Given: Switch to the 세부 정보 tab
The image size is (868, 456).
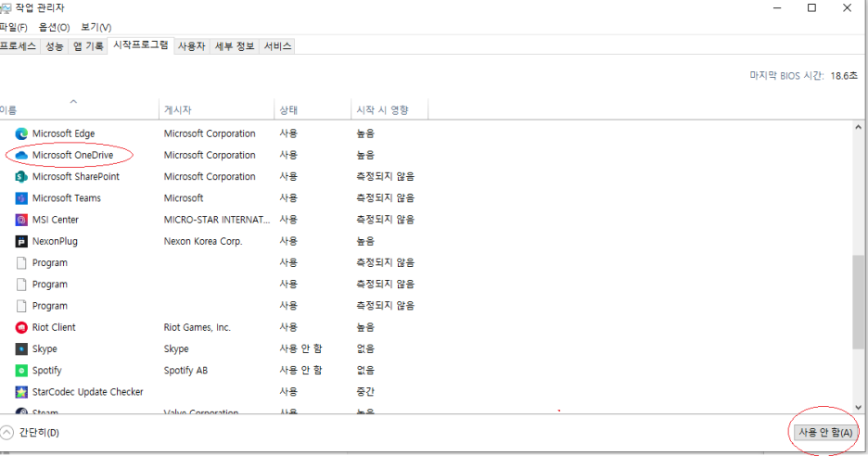Looking at the screenshot, I should tap(235, 46).
